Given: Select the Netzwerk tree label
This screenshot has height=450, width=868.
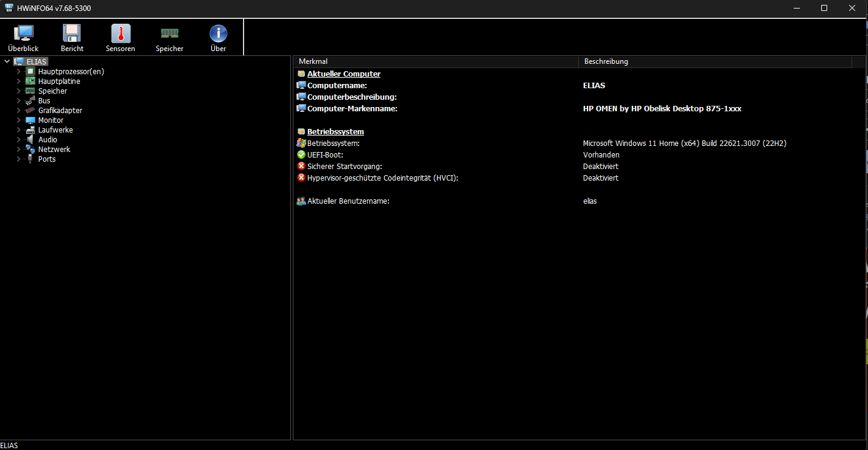Looking at the screenshot, I should (x=54, y=149).
